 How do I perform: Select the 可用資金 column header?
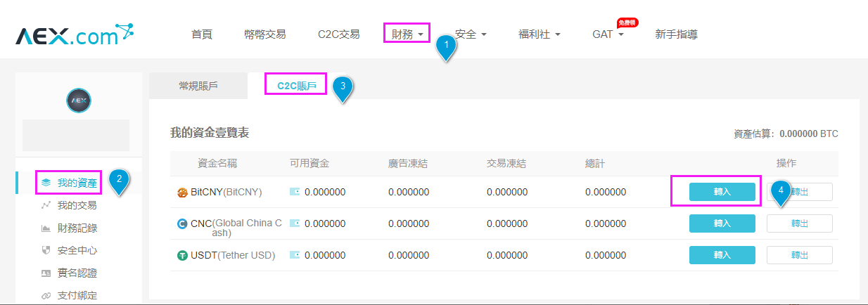309,163
